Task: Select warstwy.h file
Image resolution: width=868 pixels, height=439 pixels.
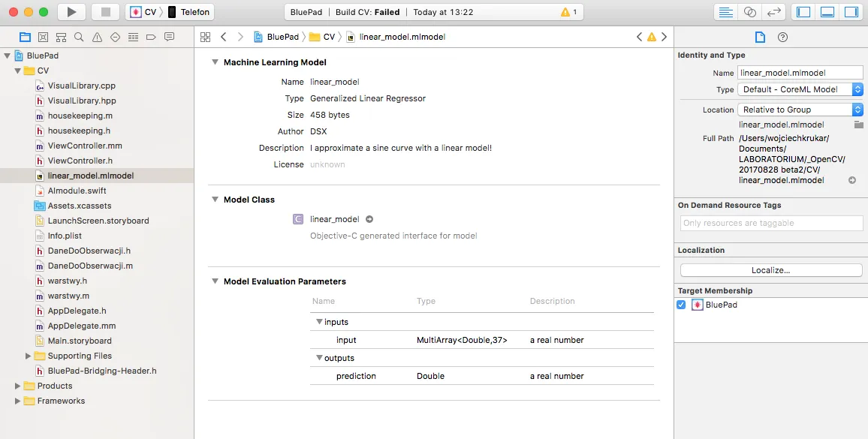Action: pos(67,281)
